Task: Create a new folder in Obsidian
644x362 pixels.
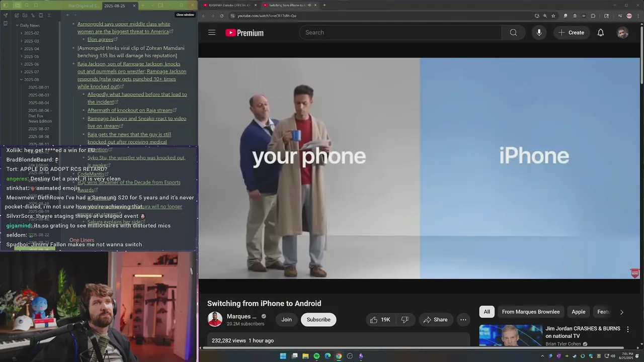Action: click(x=25, y=15)
